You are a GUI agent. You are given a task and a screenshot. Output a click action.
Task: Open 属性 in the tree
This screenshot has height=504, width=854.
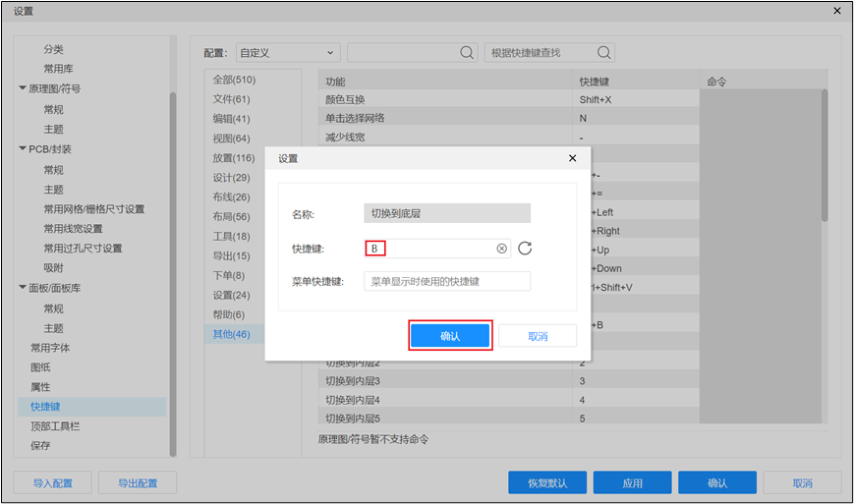pos(40,387)
